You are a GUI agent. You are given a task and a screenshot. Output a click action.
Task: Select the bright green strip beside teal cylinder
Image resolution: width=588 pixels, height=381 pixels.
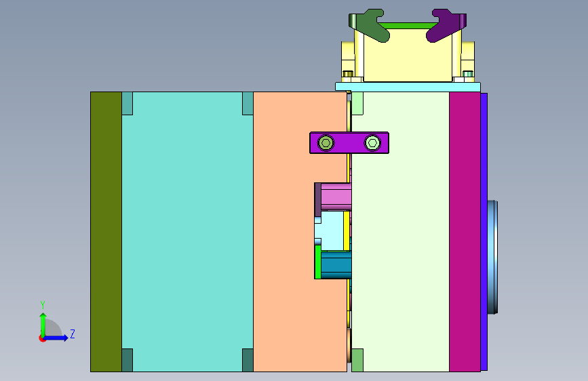[318, 262]
